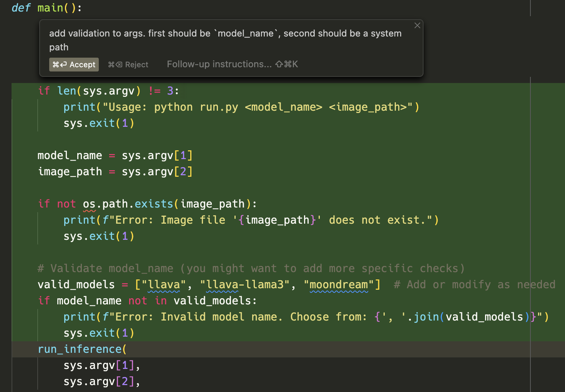Click the 'Image file does not exist' print line
The width and height of the screenshot is (565, 392).
point(251,220)
